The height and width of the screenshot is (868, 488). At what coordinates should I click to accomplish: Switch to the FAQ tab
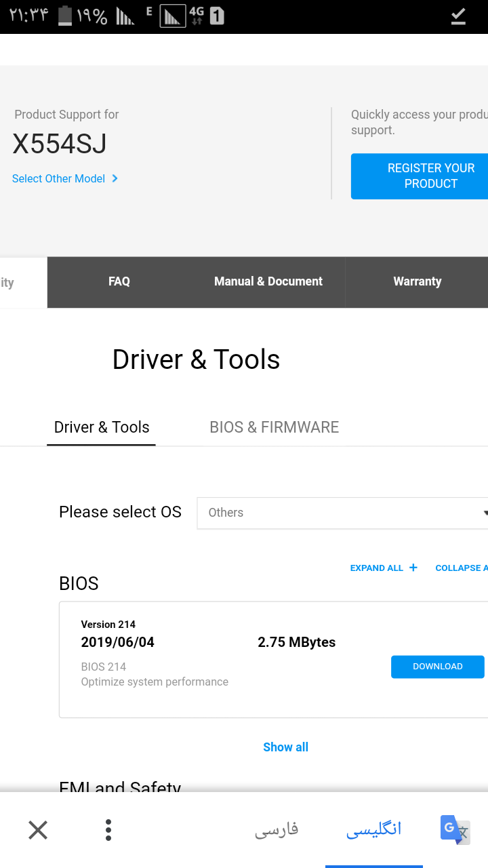click(119, 281)
